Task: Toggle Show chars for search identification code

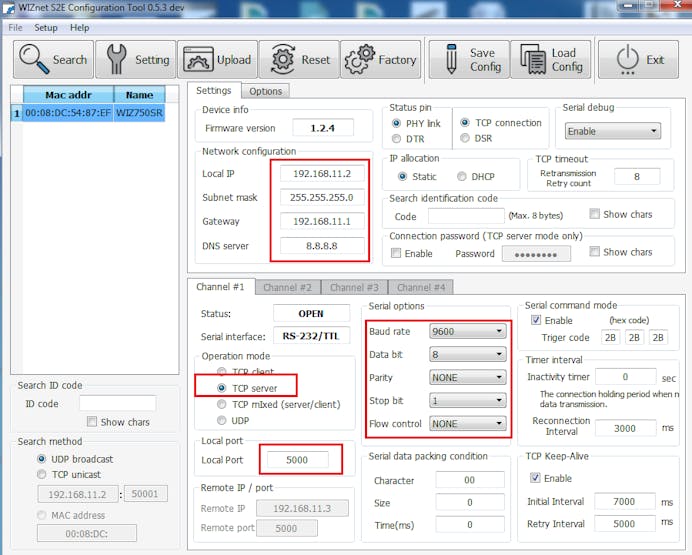Action: pyautogui.click(x=594, y=214)
